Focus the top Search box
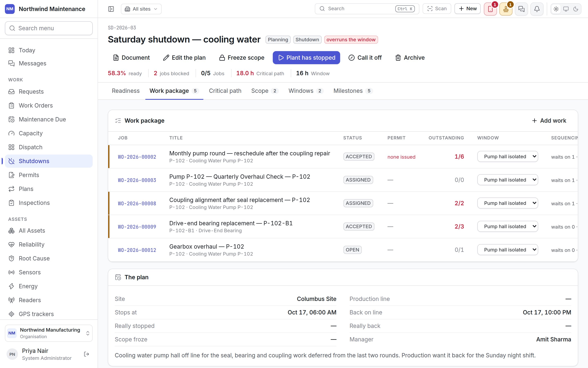This screenshot has height=368, width=588. (367, 9)
